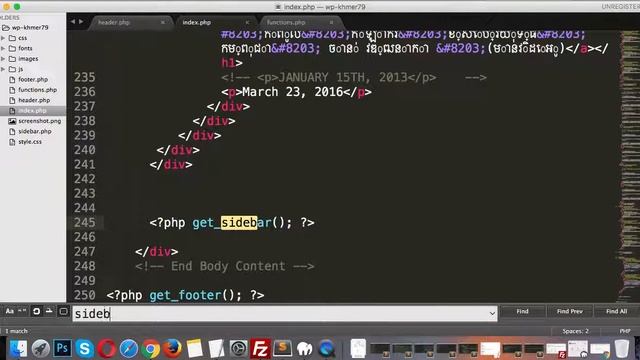Open Photoshop from the dock

pos(62,349)
